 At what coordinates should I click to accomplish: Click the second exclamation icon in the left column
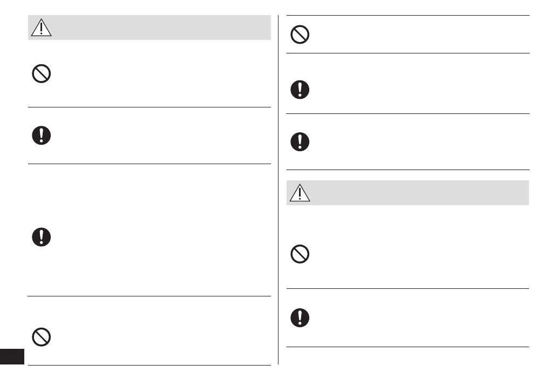[x=42, y=237]
